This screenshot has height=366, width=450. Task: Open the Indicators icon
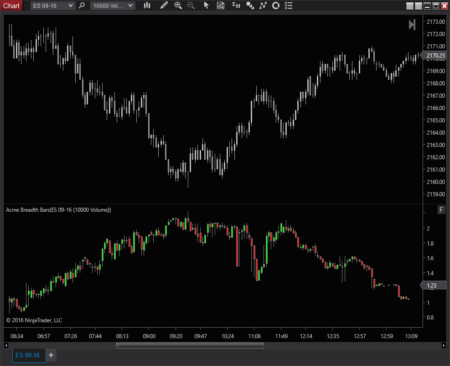pos(250,5)
